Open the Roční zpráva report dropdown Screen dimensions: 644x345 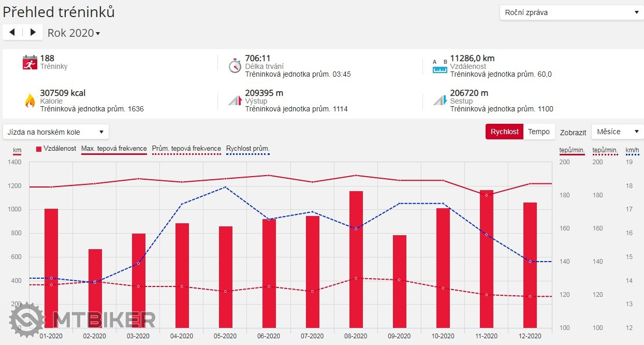[x=571, y=12]
